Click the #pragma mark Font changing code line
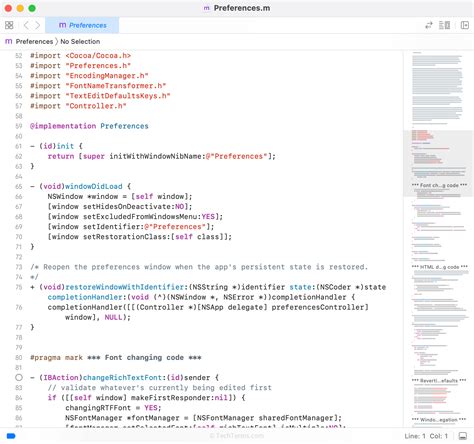Viewport: 474px width, 444px height. (x=116, y=358)
